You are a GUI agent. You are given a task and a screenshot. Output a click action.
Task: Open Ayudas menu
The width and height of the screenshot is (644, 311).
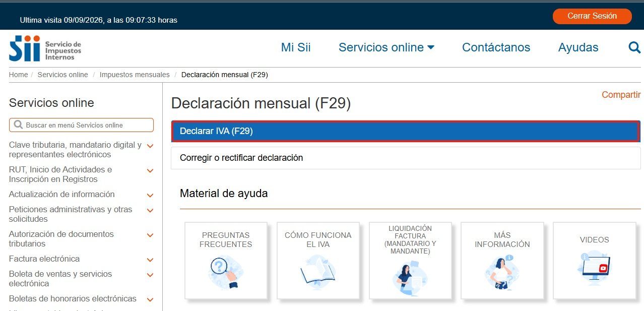coord(578,47)
